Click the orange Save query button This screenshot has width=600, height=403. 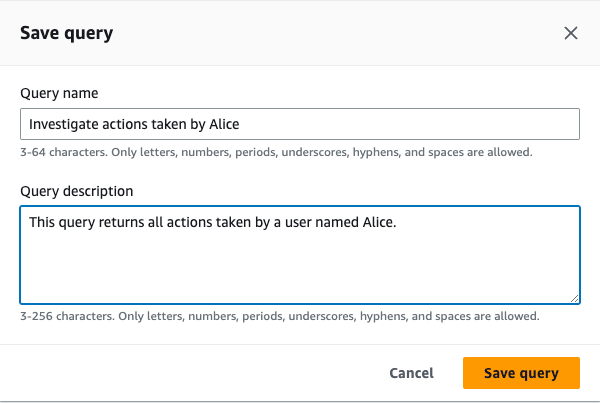coord(521,373)
